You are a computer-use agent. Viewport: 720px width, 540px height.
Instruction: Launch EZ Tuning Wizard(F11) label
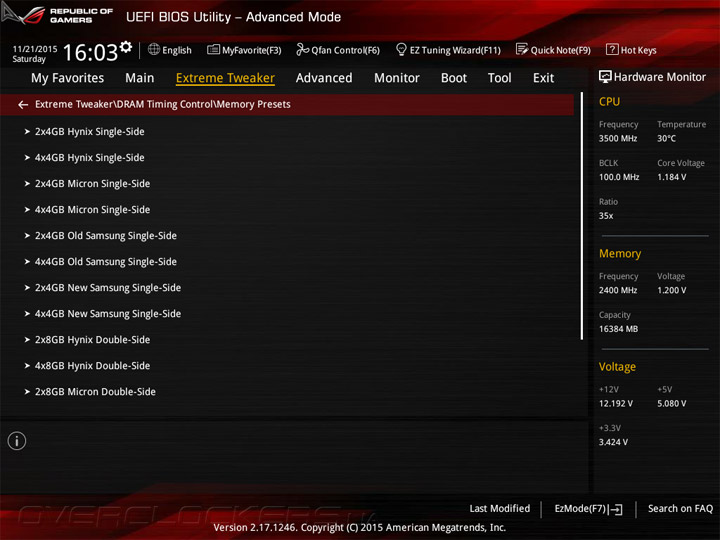coord(455,51)
